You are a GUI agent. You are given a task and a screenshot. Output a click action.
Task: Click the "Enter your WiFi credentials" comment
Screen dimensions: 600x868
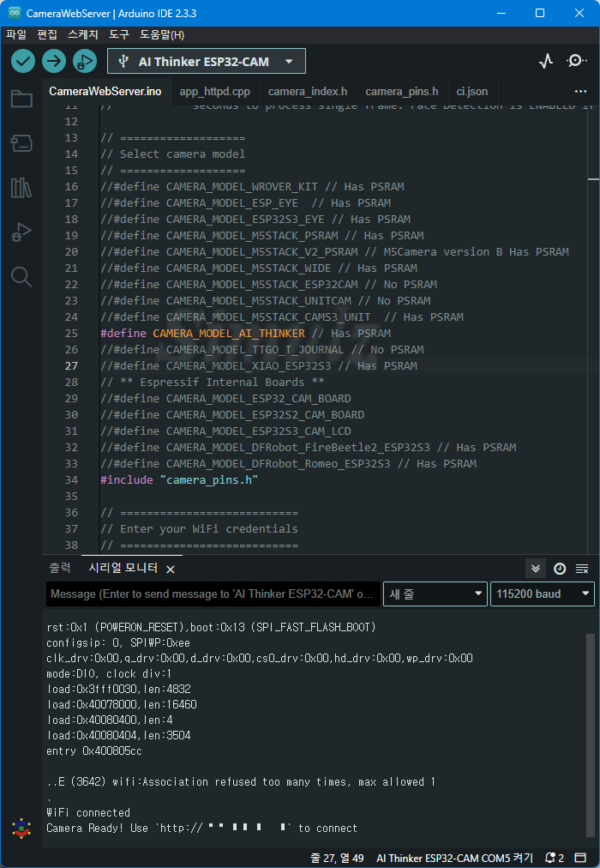199,528
